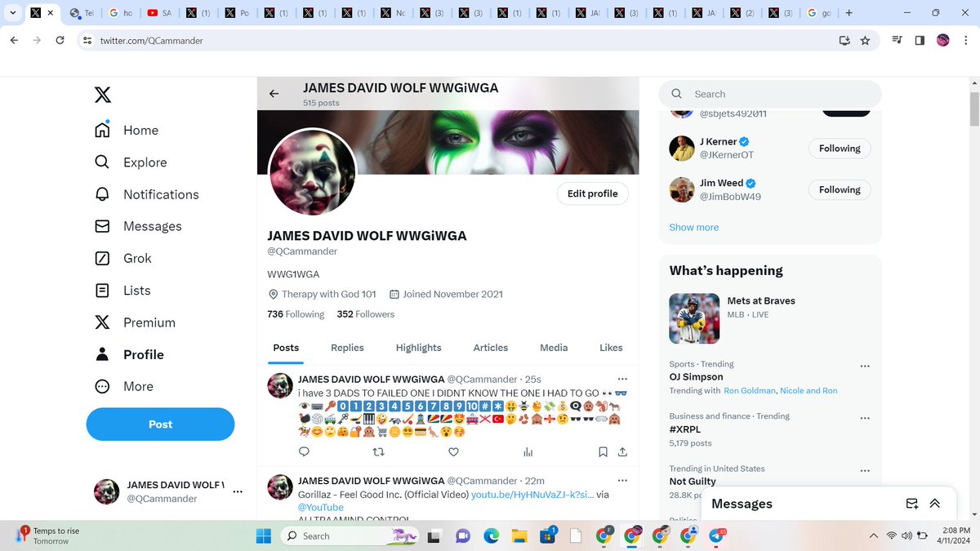Open the Chrome side panel
This screenshot has width=980, height=551.
pyautogui.click(x=920, y=40)
